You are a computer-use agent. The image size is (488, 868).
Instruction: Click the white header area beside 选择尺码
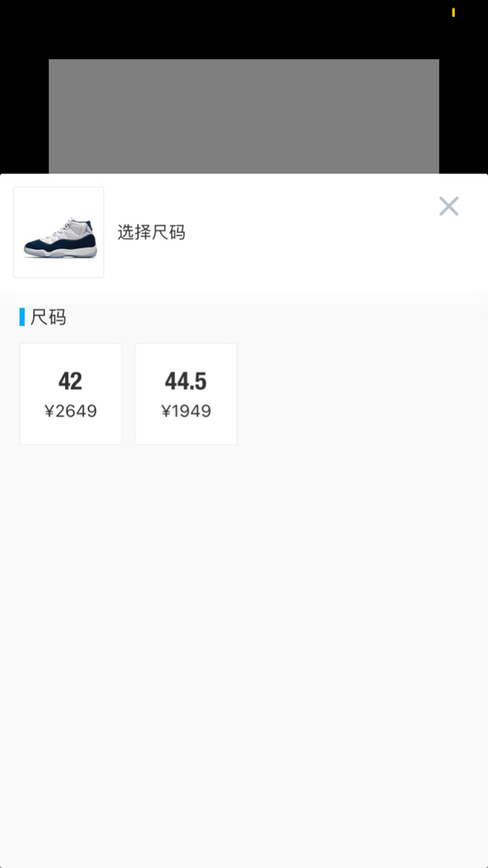(x=310, y=233)
